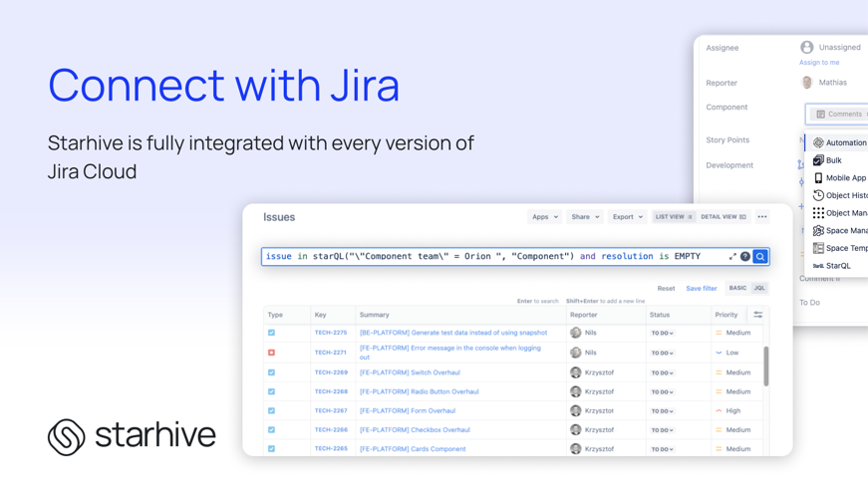This screenshot has height=494, width=868.
Task: Click the bug type icon for TECH-2271
Action: 271,353
